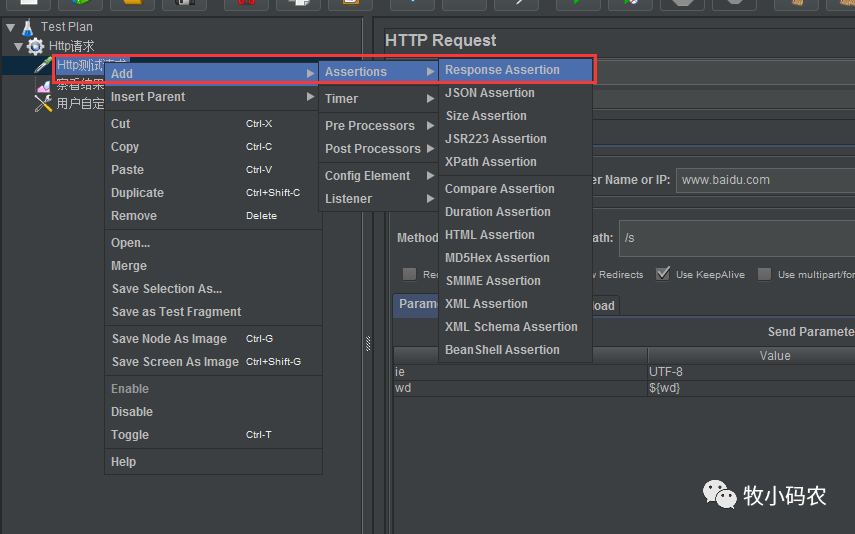
Task: Choose BeanShell Assertion
Action: tap(515, 349)
